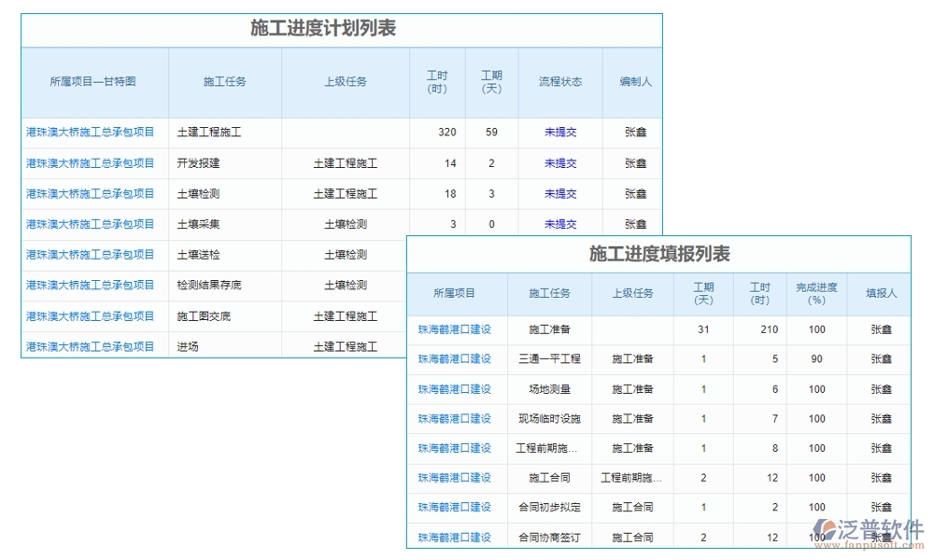Open the 港珠澳大桥施工总承包项目 link for 土建工程施工
This screenshot has height=560, width=934.
point(91,132)
